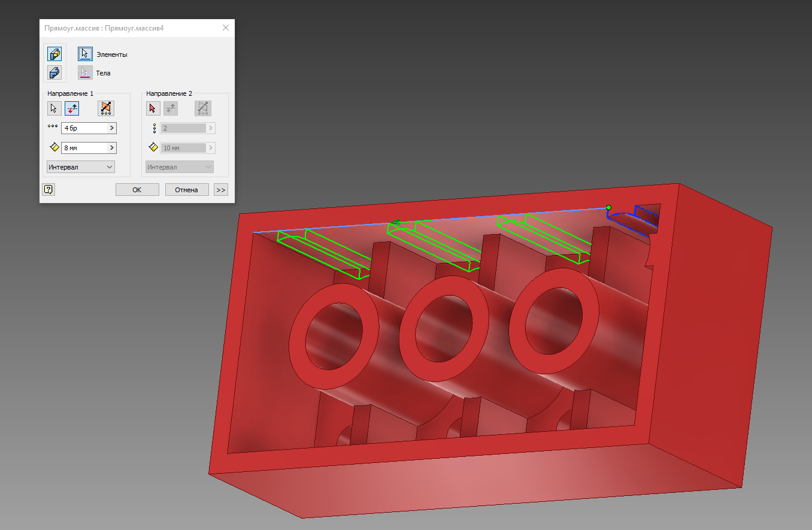Click the greyed Направление 2 midplane icon
Screen dimensions: 812x530
click(204, 108)
